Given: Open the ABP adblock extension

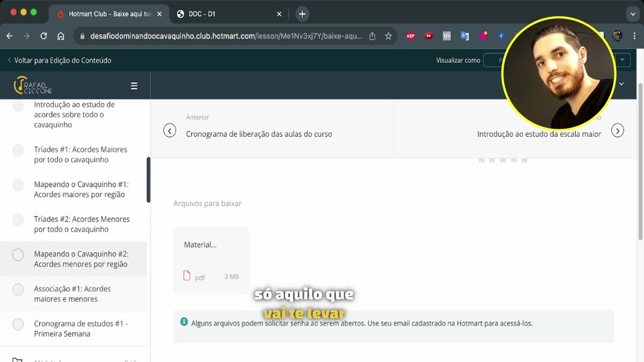Looking at the screenshot, I should (x=411, y=36).
